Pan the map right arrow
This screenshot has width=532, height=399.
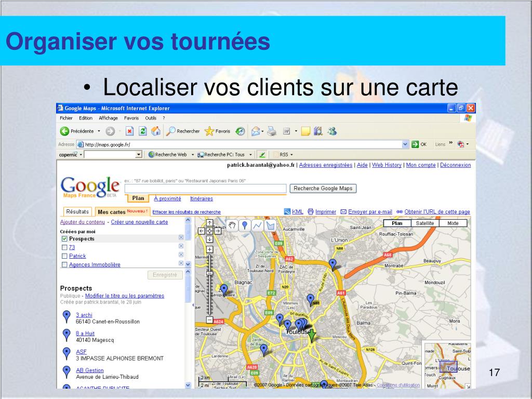(218, 231)
